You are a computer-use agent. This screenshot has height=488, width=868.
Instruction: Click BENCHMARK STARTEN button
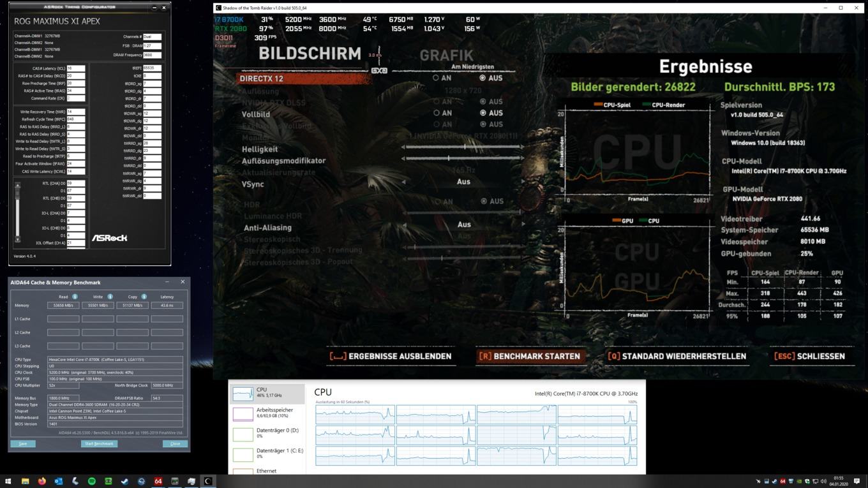click(x=529, y=356)
